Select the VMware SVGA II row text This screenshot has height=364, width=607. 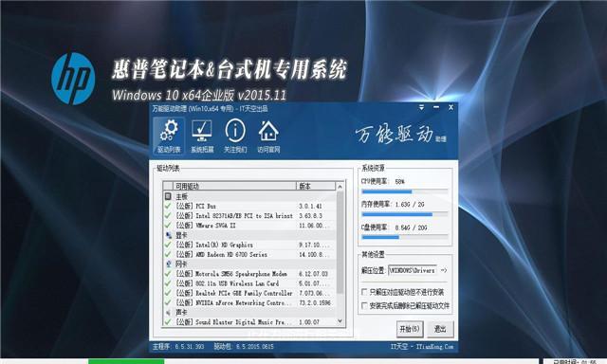pos(206,226)
